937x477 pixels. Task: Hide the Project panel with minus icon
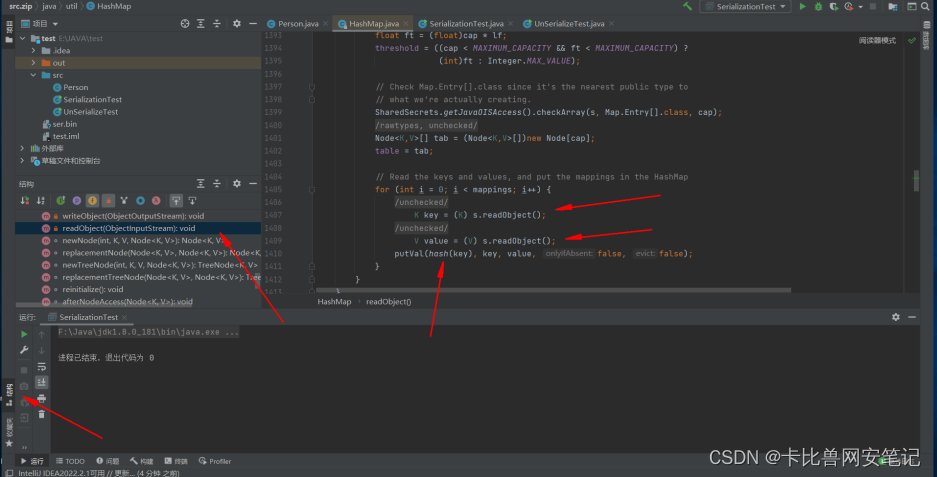253,23
